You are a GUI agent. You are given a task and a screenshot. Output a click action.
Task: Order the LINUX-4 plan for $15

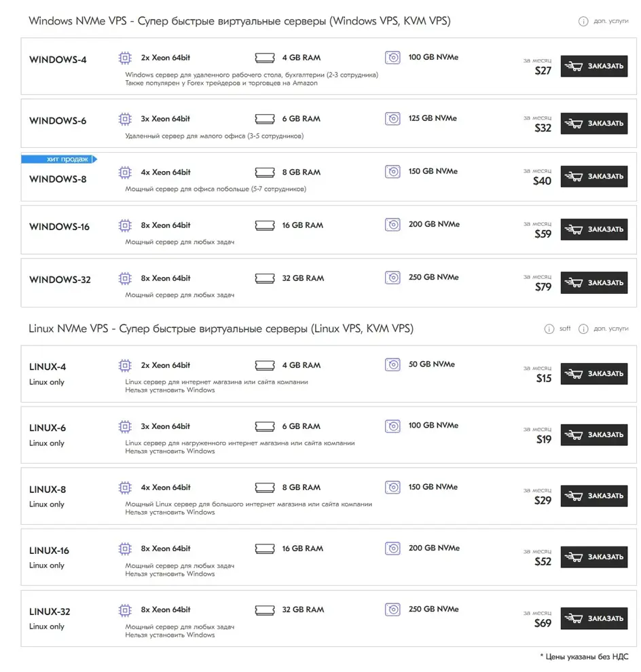594,374
